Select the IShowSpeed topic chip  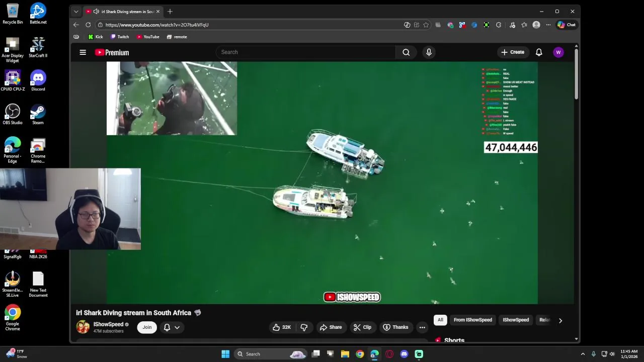pos(516,320)
